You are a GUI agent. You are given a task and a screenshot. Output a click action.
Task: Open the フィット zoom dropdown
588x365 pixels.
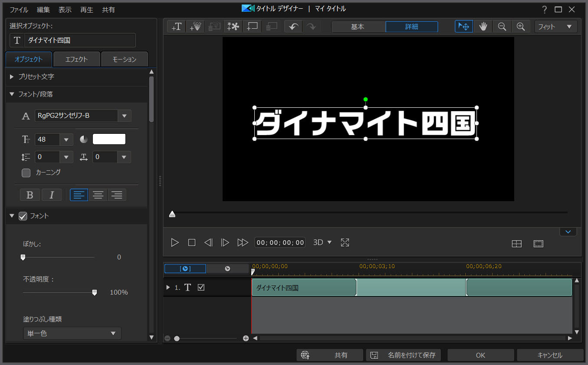[556, 27]
